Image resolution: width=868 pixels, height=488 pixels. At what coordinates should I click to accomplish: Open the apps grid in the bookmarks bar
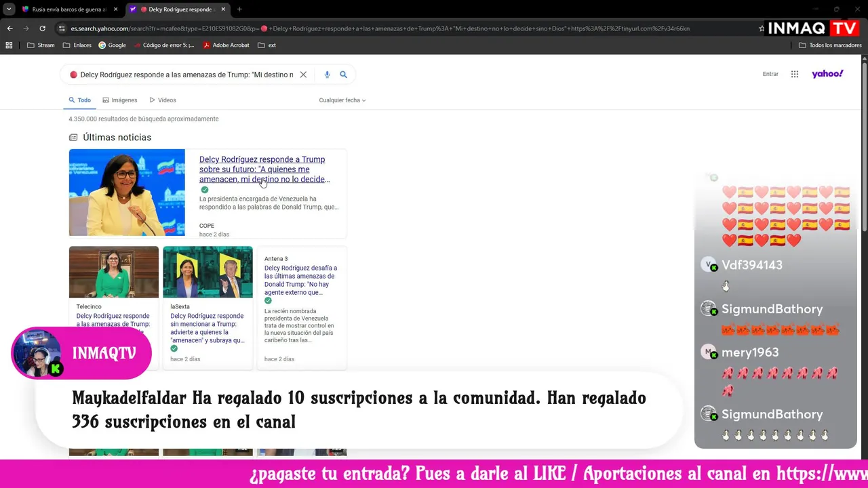click(x=9, y=45)
